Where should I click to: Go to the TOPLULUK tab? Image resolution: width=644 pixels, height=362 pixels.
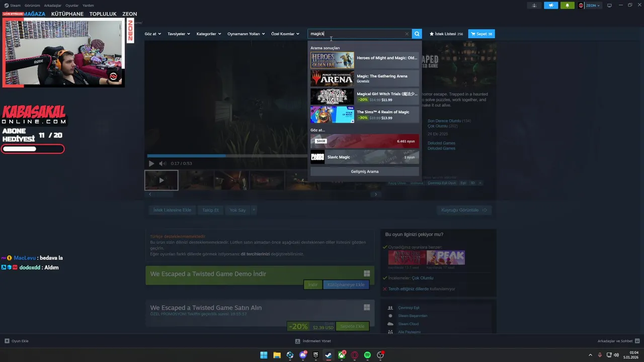103,14
